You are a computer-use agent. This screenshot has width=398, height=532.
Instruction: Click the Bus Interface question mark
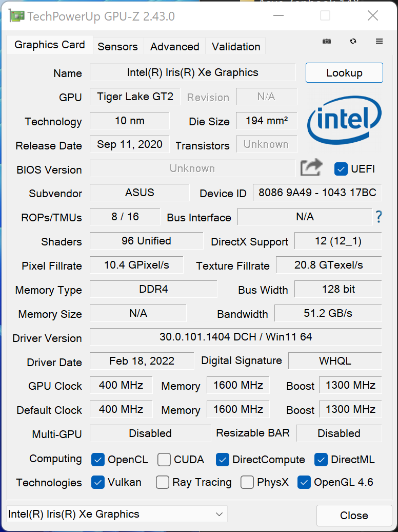[x=379, y=217]
